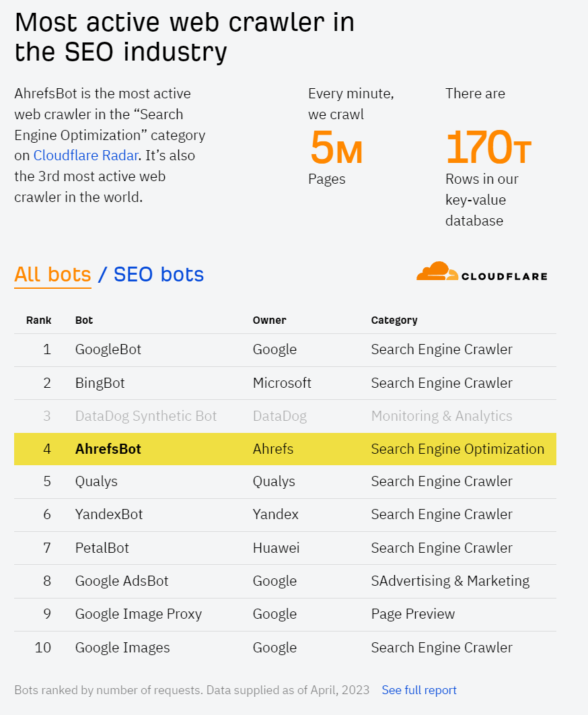Viewport: 588px width, 715px height.
Task: Click the Rank column header
Action: click(x=39, y=320)
